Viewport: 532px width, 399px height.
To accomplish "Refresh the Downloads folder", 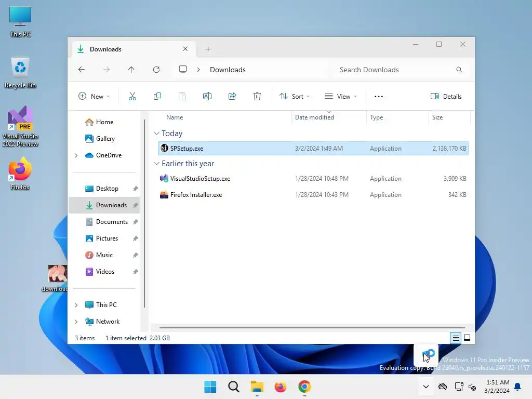I will click(x=156, y=70).
